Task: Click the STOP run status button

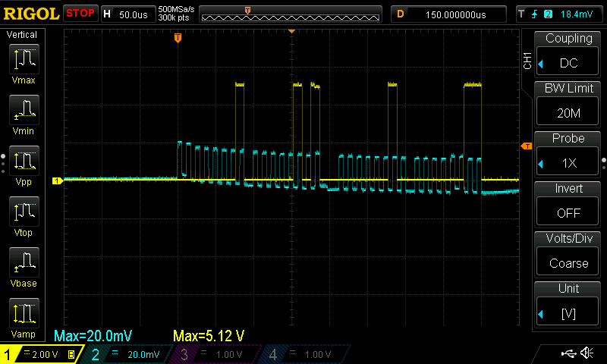Action: point(80,13)
